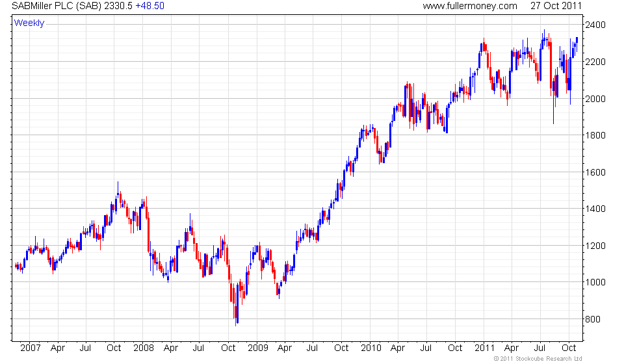The width and height of the screenshot is (637, 364).
Task: Click the 1000 price axis label
Action: coord(595,282)
